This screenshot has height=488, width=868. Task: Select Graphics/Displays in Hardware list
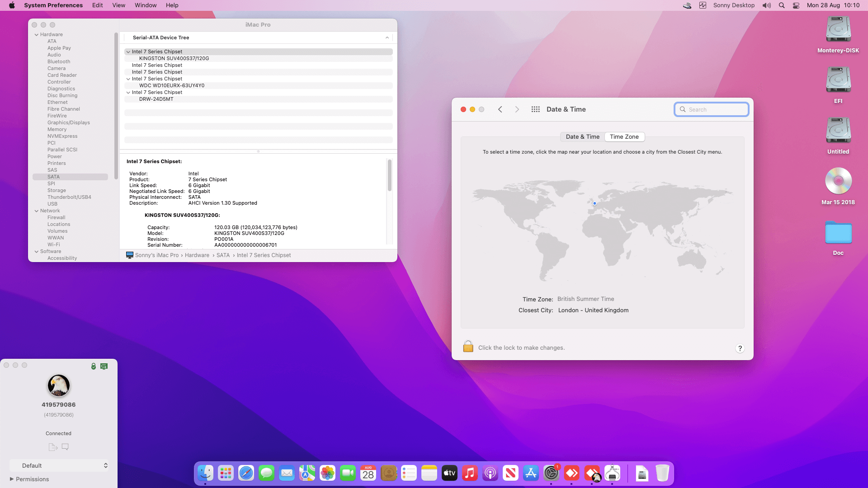point(69,122)
